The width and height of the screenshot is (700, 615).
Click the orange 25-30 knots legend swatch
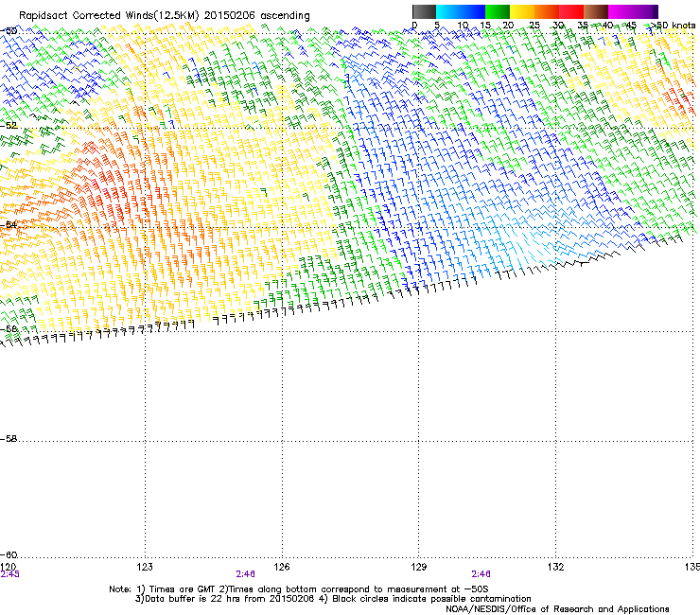pyautogui.click(x=547, y=11)
